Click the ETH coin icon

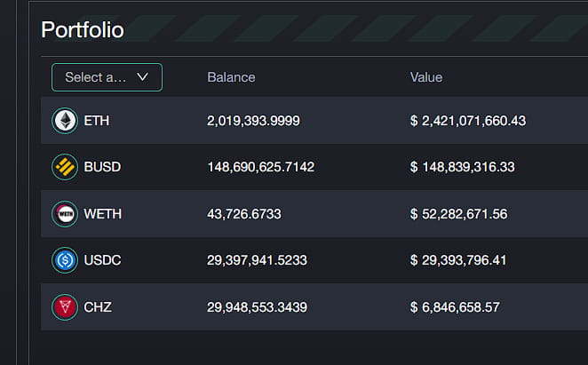(x=65, y=121)
